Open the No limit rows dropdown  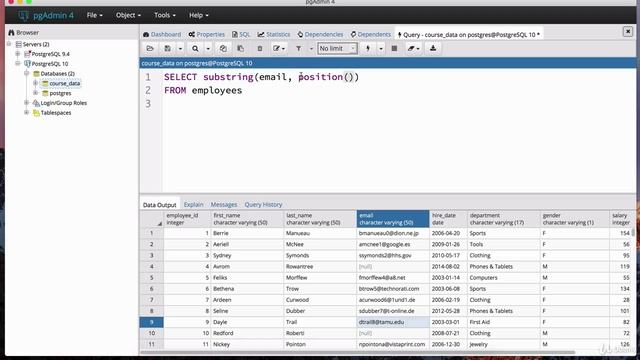337,49
